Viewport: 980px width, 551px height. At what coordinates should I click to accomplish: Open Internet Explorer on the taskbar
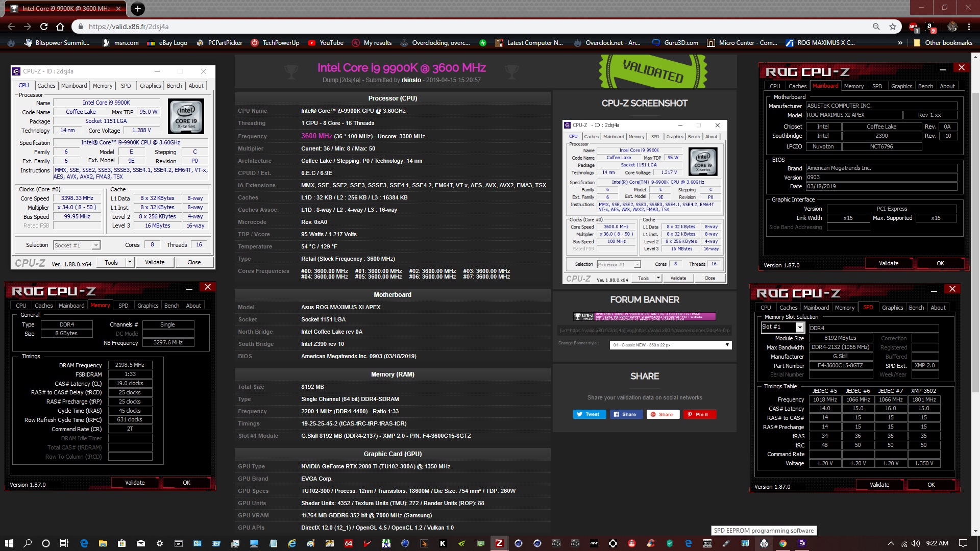click(292, 543)
